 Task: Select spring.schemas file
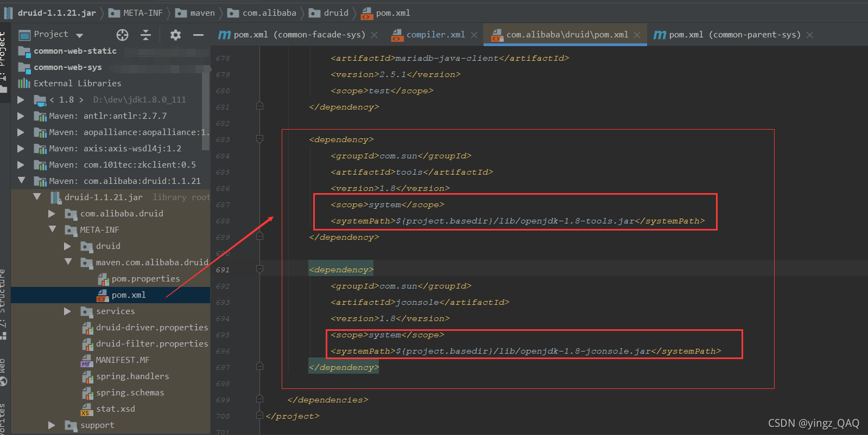[x=130, y=393]
